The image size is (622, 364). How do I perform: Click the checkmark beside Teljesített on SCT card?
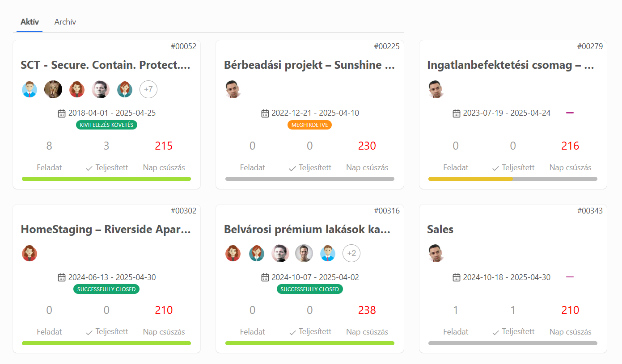tap(89, 167)
